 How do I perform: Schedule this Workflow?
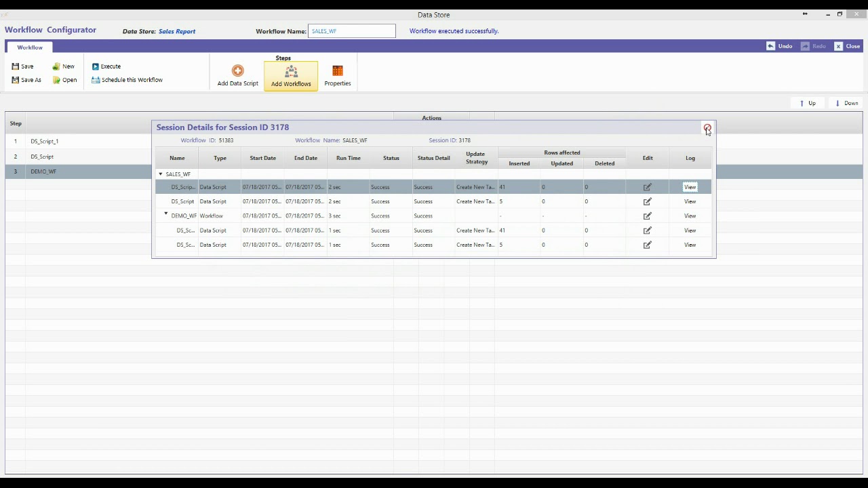coord(127,80)
